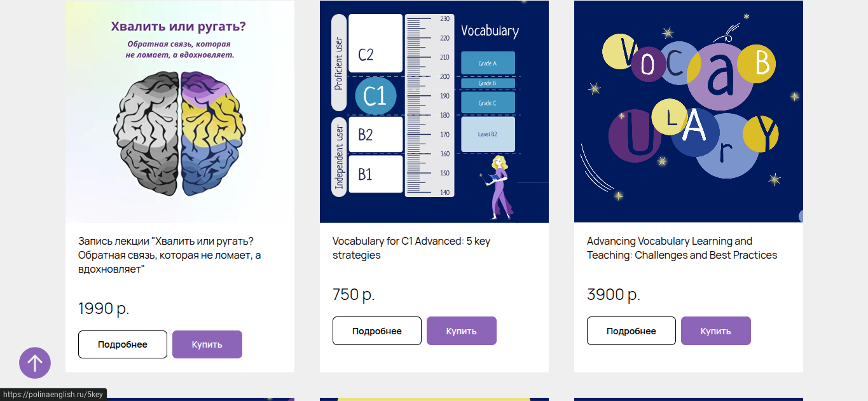The width and height of the screenshot is (868, 401).
Task: Click the C1 circle in the level chart
Action: (x=375, y=96)
